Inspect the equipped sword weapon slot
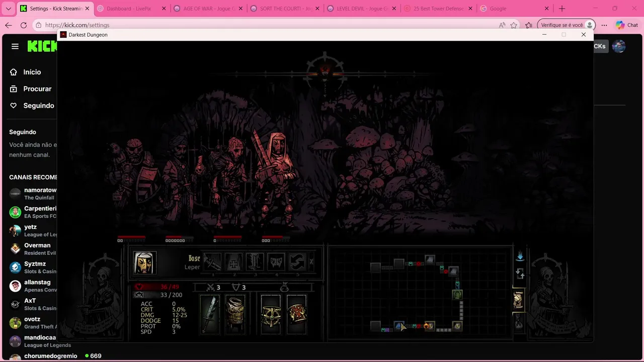This screenshot has height=362, width=644. tap(210, 315)
